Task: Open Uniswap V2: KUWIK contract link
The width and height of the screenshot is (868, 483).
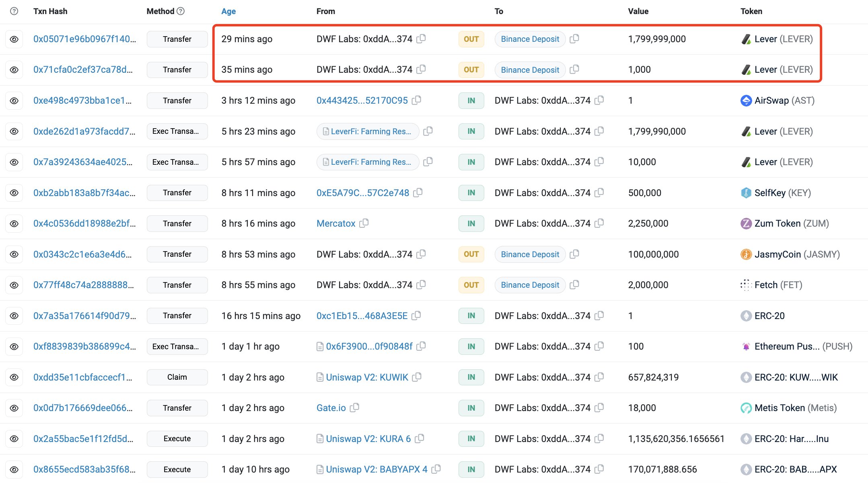Action: pyautogui.click(x=367, y=377)
